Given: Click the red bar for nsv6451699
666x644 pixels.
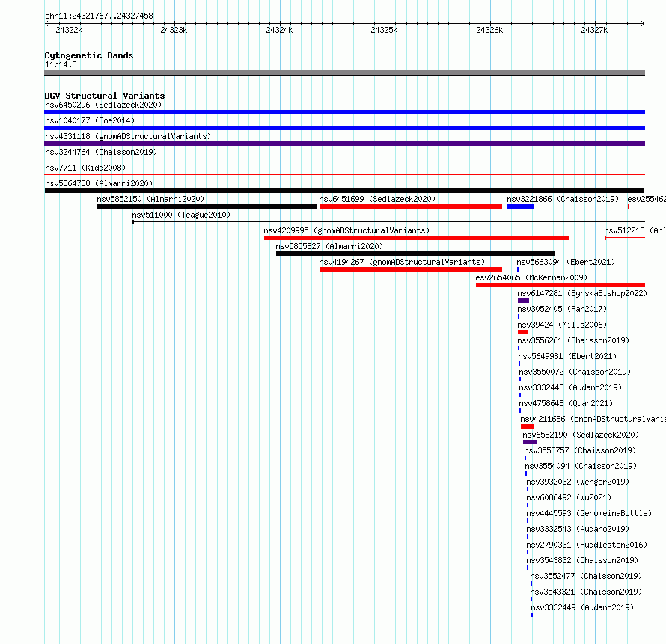Looking at the screenshot, I should (411, 206).
